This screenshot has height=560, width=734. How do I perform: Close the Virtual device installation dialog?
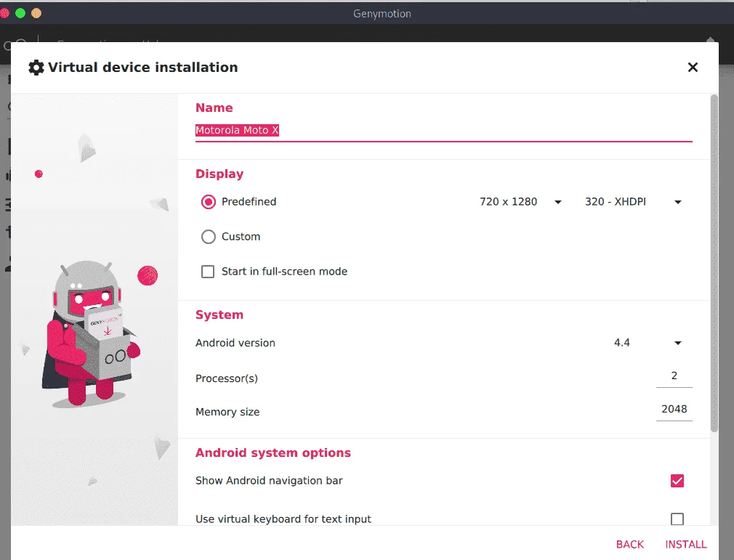[693, 68]
